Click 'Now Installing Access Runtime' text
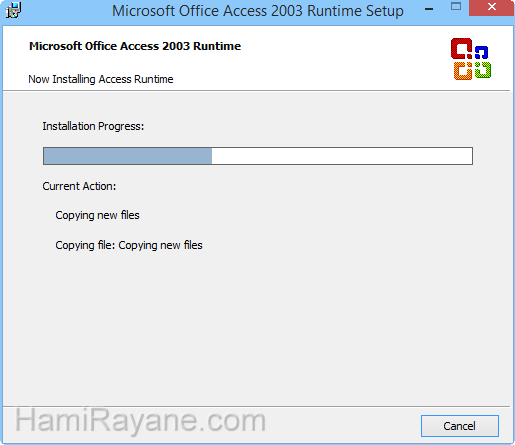This screenshot has height=445, width=515. tap(101, 79)
